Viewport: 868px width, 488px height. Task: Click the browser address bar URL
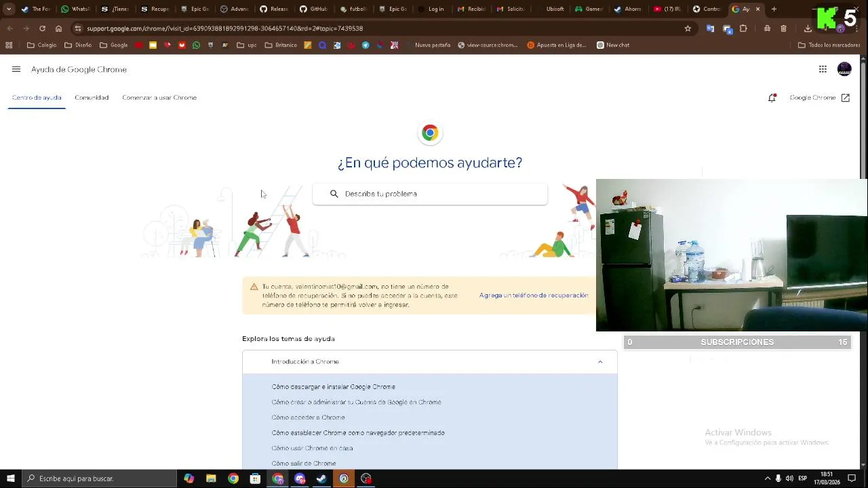coord(224,28)
